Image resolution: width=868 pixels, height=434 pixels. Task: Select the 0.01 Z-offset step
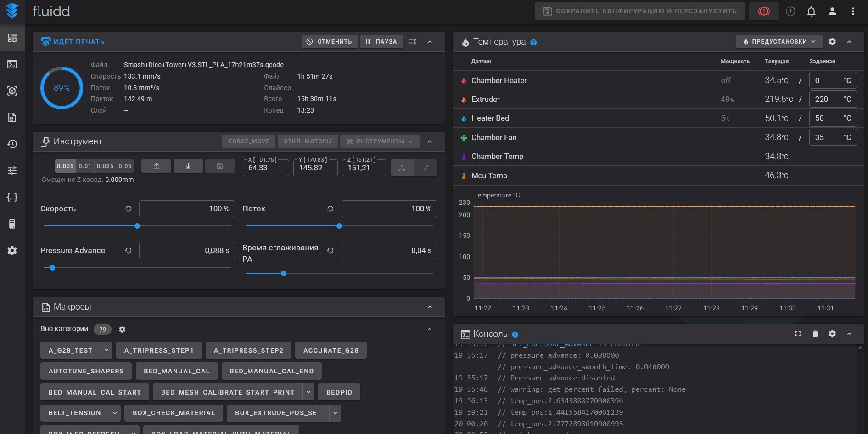(x=85, y=166)
